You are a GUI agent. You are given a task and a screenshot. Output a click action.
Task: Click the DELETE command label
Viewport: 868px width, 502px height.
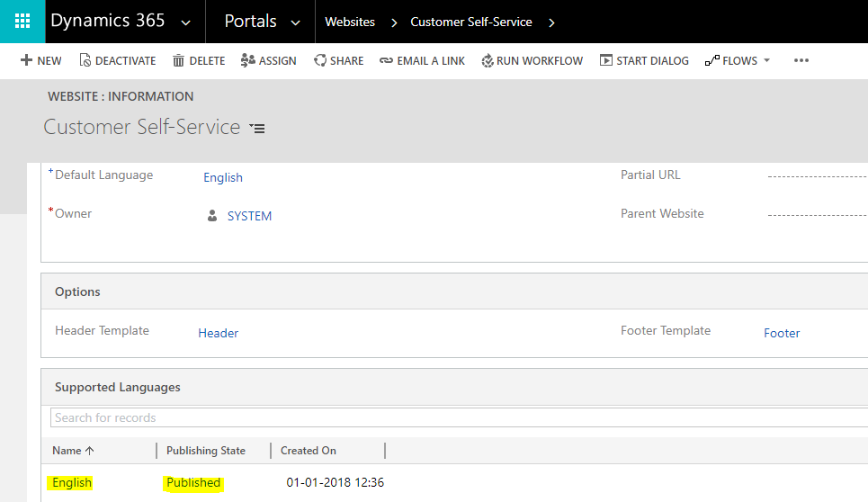pos(207,61)
